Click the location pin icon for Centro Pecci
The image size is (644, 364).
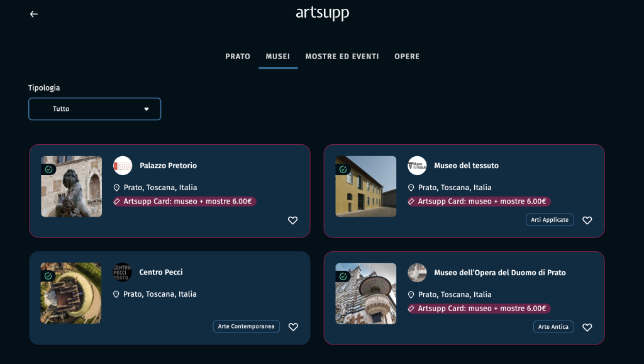[x=116, y=295]
